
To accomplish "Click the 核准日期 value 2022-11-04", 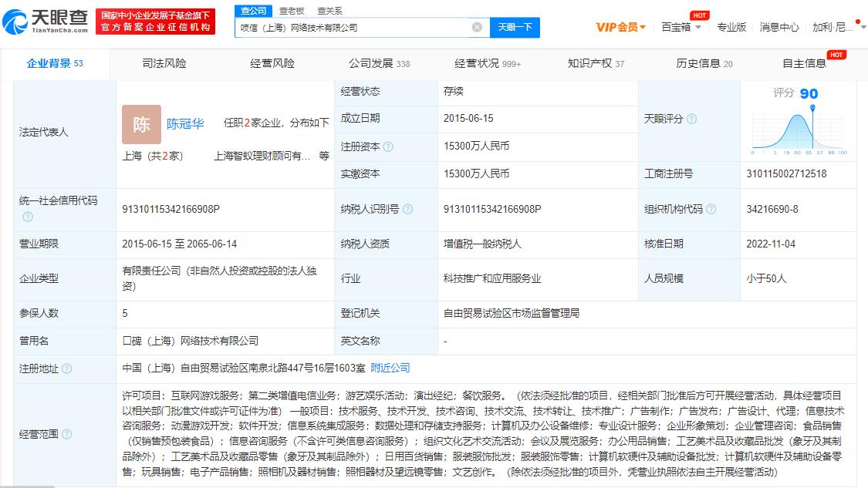I will point(771,244).
